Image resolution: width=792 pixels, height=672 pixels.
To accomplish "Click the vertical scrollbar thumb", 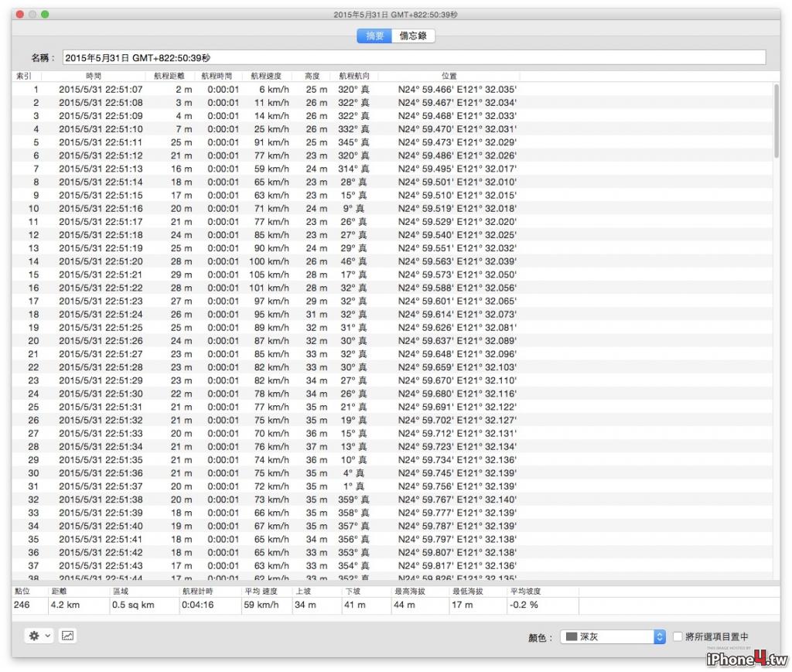I will [x=776, y=121].
